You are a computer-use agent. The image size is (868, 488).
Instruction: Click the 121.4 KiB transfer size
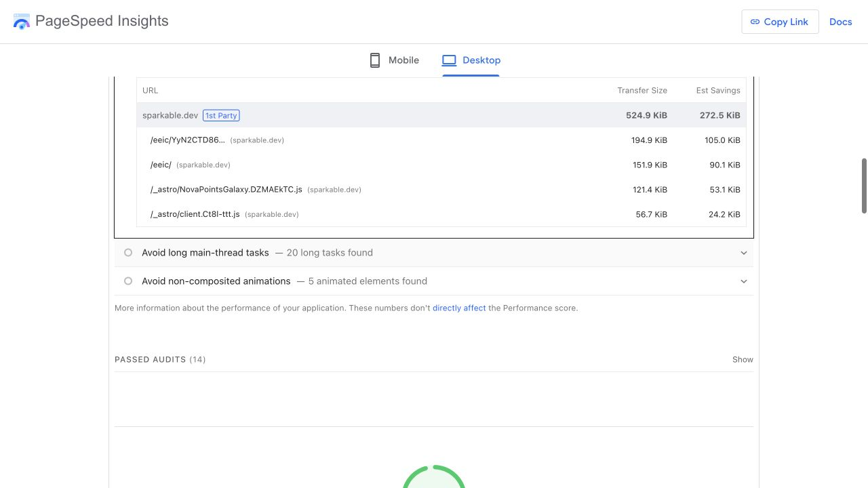pos(650,190)
